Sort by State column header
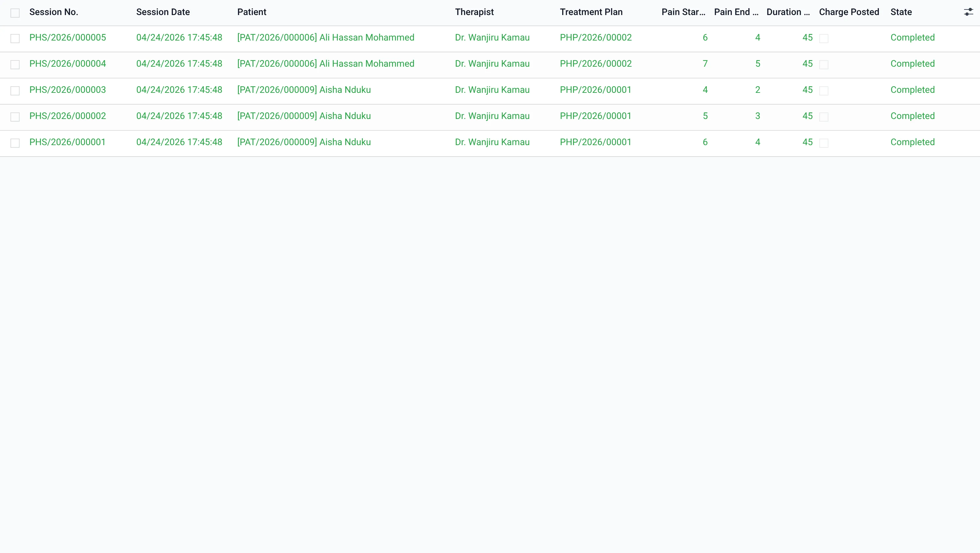 point(901,12)
